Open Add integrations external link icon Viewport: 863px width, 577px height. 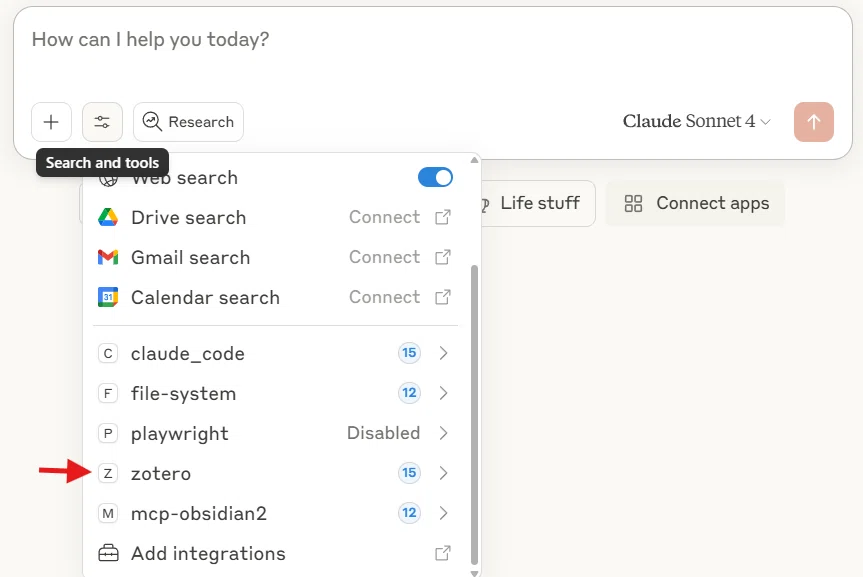443,553
